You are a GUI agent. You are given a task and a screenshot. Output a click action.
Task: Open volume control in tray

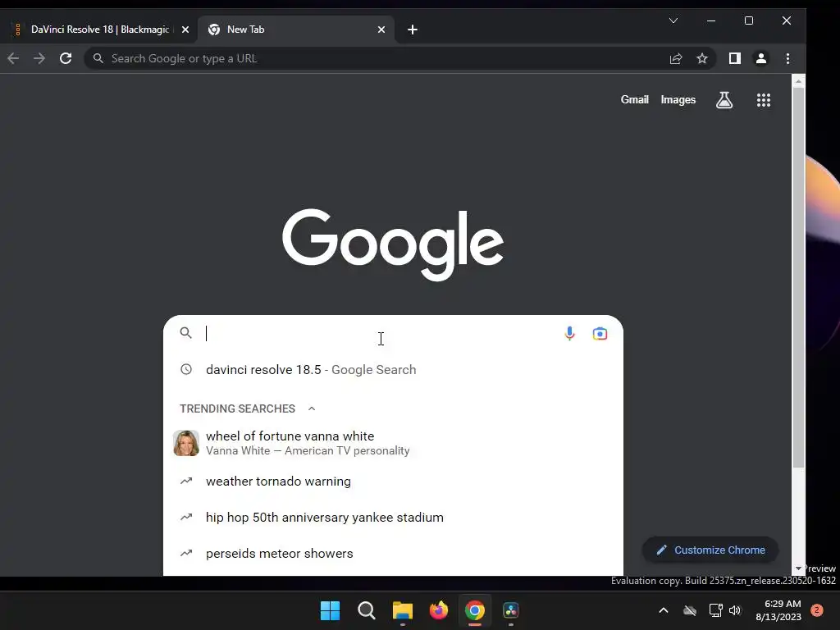pos(735,610)
